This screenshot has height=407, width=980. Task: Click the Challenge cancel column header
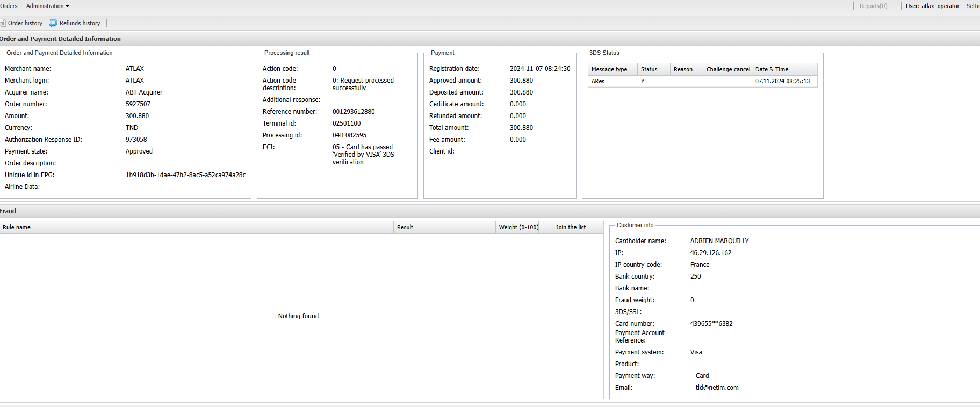[x=727, y=69]
